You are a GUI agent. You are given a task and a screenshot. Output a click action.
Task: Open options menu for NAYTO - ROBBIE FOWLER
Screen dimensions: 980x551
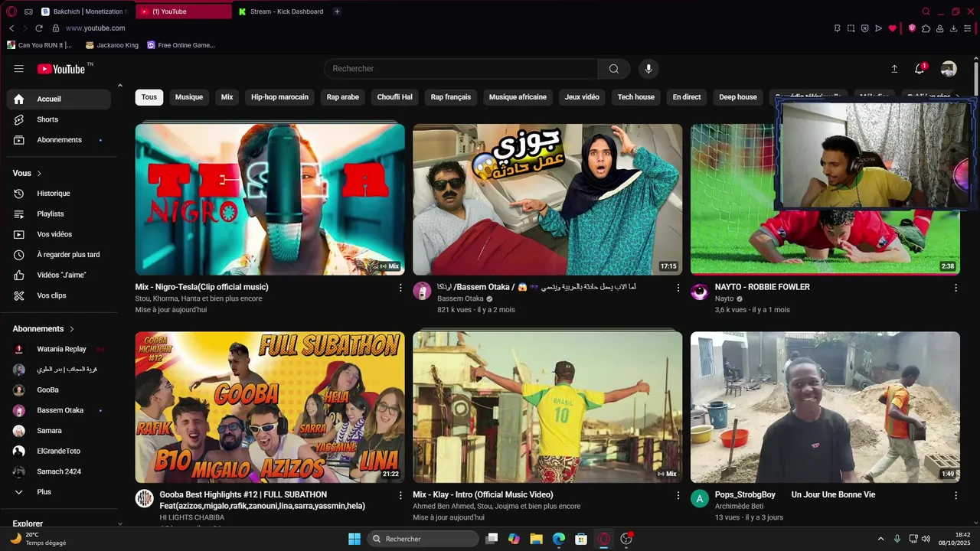coord(955,288)
